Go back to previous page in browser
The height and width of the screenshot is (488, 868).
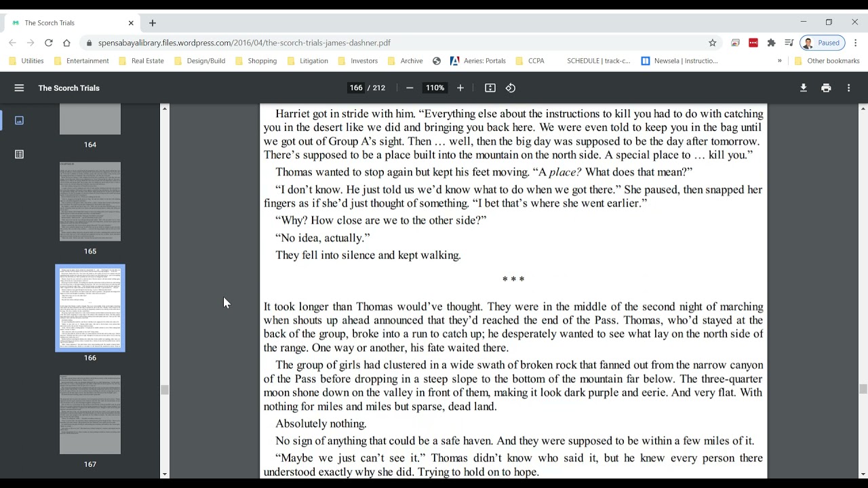tap(12, 43)
